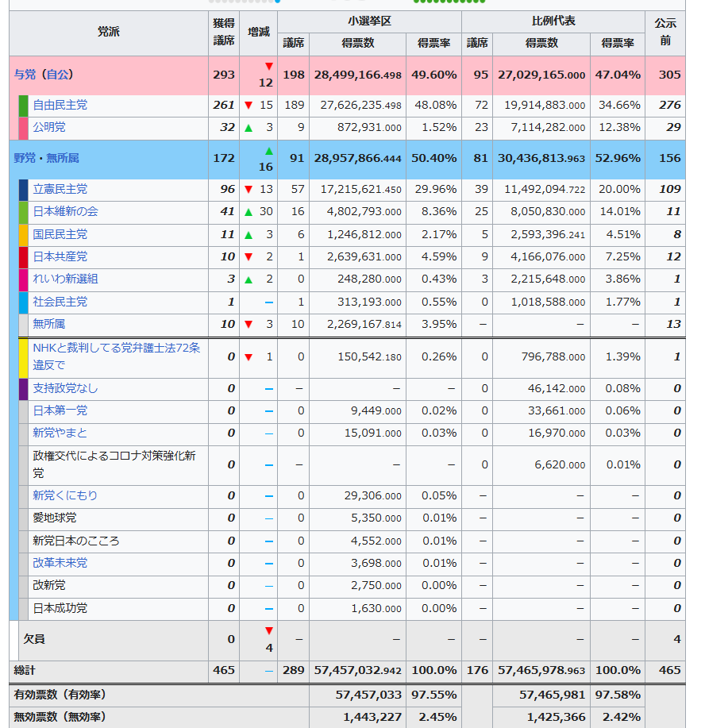Open the 野党・無所属 link
705x728 pixels.
[46, 158]
